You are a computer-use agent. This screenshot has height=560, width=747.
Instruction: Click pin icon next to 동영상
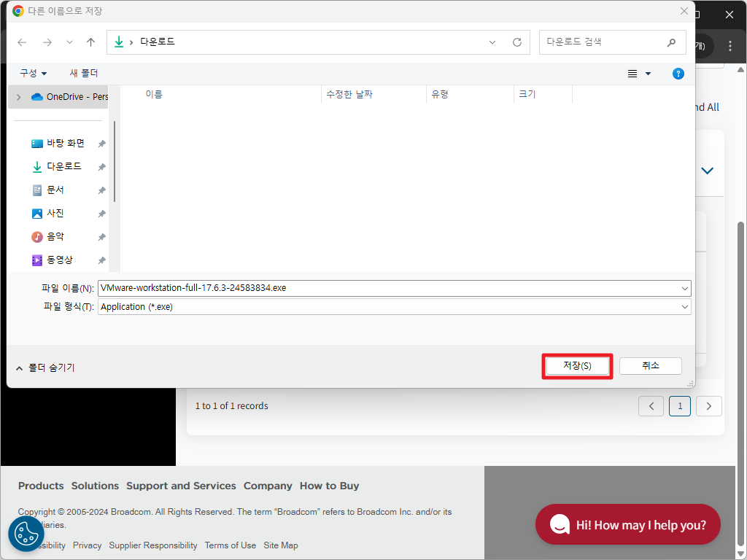[101, 260]
